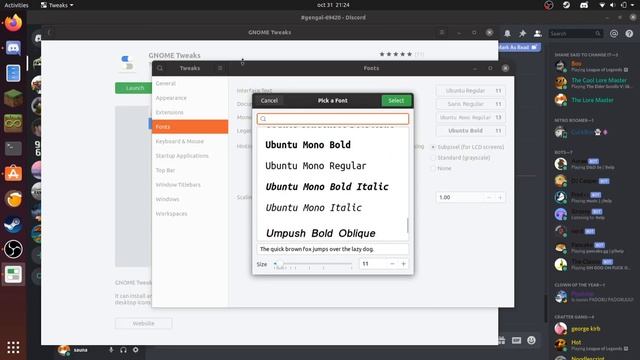Viewport: 640px width, 360px height.
Task: Click the font size slider
Action: click(313, 264)
